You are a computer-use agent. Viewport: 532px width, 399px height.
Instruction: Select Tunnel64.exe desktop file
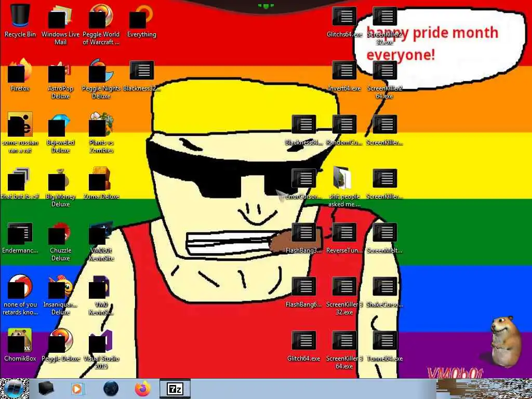pos(384,345)
